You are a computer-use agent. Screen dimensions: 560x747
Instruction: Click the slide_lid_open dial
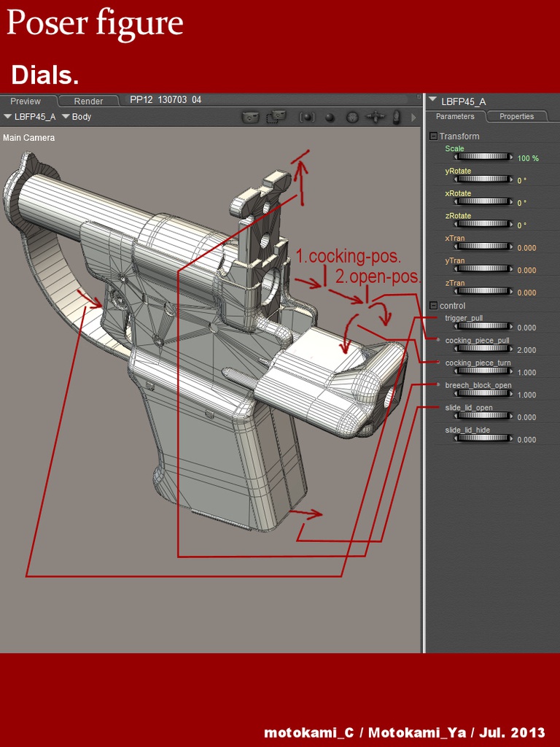[x=483, y=416]
